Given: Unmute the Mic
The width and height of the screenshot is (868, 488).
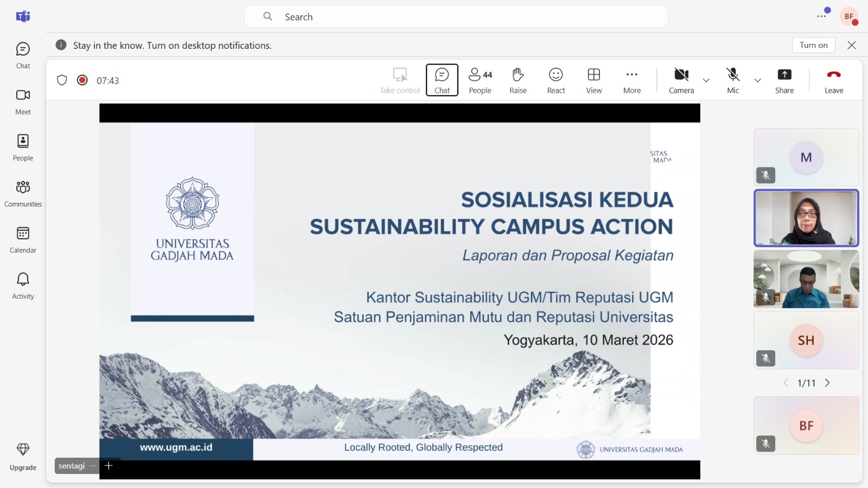Looking at the screenshot, I should pyautogui.click(x=733, y=80).
